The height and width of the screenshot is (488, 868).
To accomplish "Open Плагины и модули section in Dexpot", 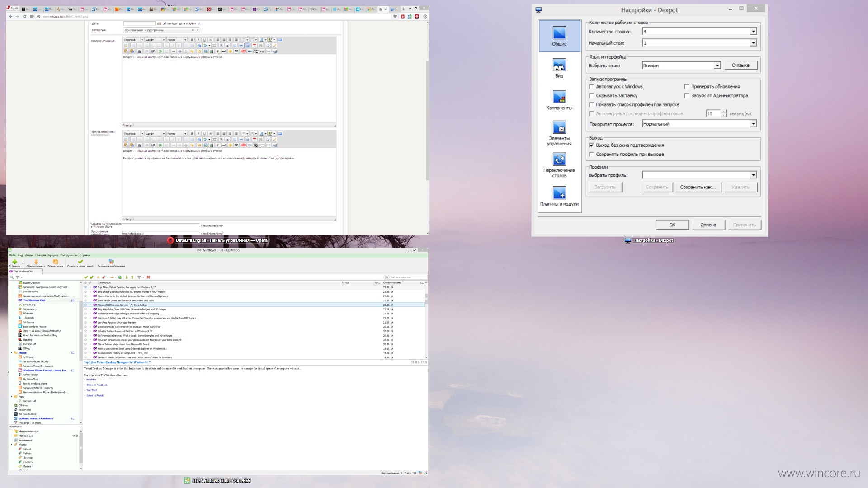I will pos(559,196).
